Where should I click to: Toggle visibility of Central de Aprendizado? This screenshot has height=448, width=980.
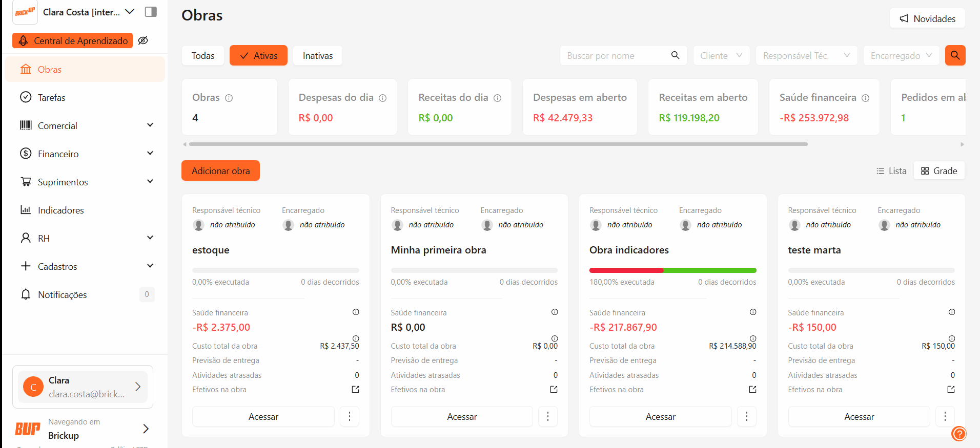[143, 40]
